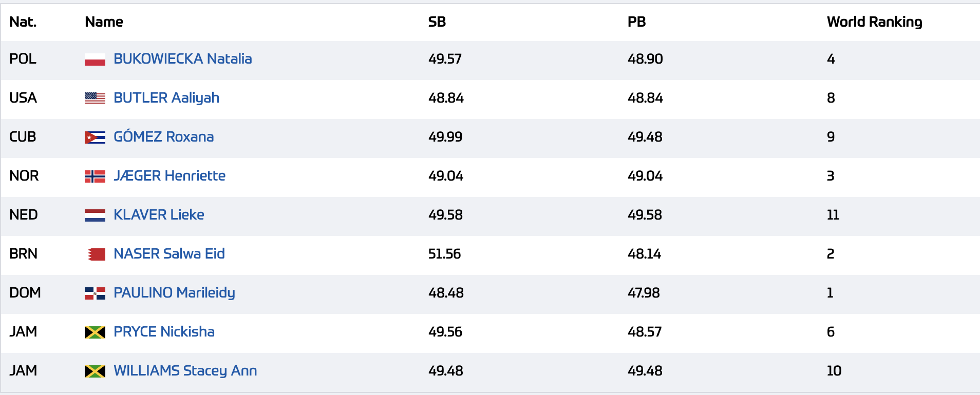Click the Cuba flag icon
This screenshot has width=980, height=395.
[95, 137]
